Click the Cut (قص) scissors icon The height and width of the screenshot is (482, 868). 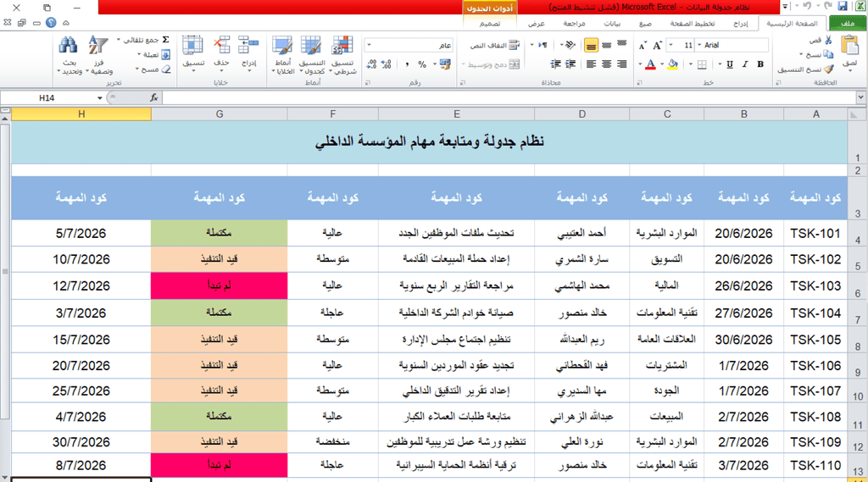828,41
